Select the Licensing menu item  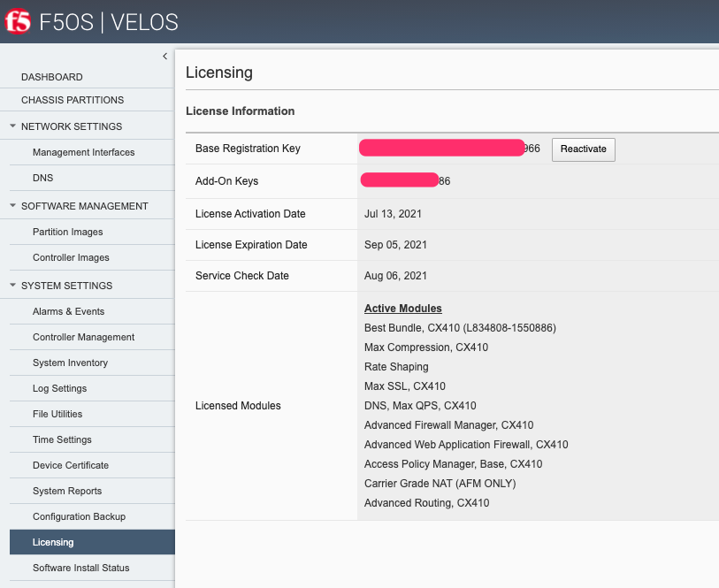[x=92, y=542]
